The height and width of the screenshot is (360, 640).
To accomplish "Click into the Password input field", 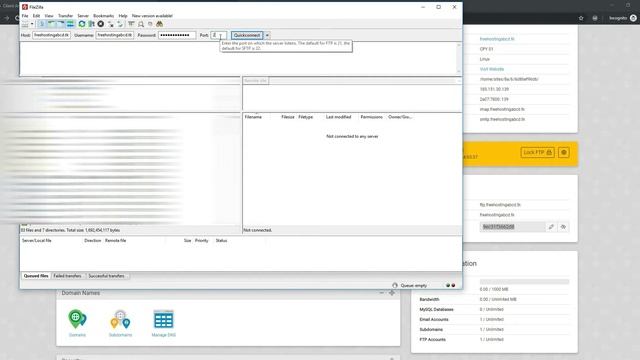I will (177, 36).
